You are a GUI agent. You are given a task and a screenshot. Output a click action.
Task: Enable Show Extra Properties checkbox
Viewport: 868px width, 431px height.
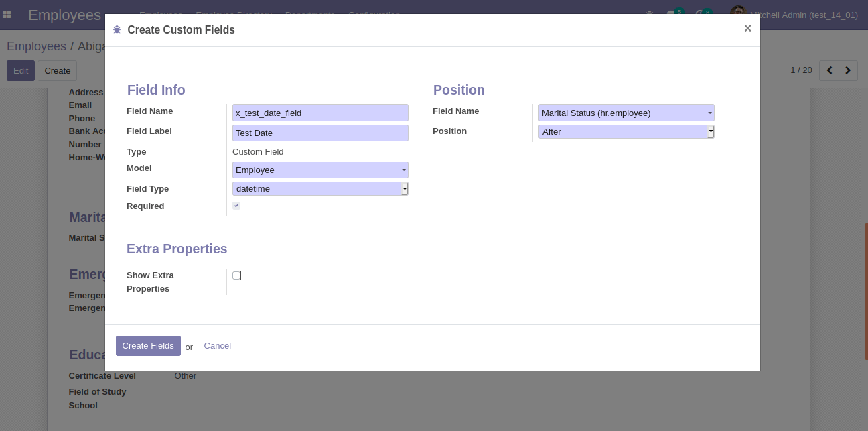[x=236, y=275]
